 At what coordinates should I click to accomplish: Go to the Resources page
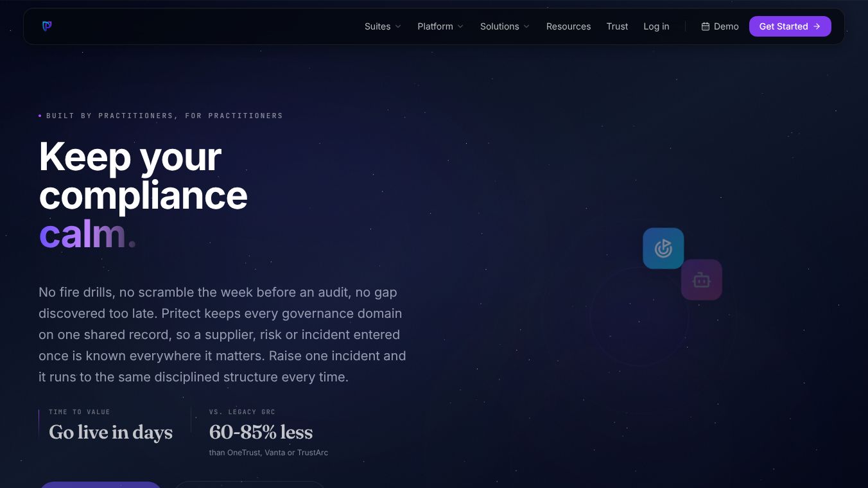568,26
